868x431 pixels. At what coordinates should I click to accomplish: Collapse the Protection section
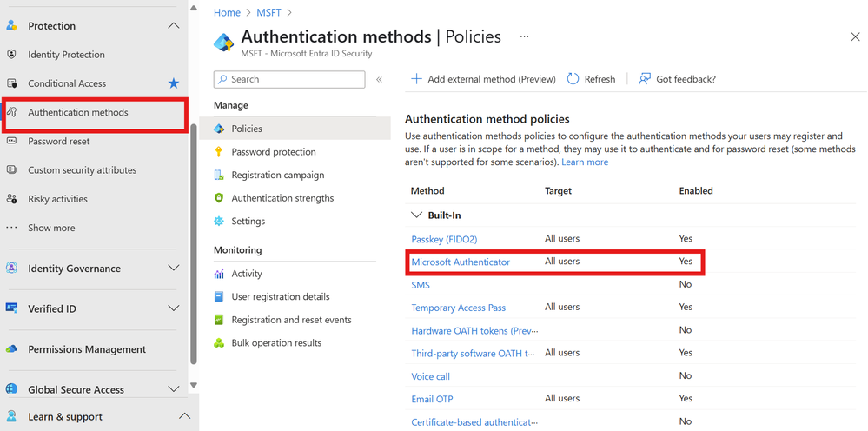[174, 26]
